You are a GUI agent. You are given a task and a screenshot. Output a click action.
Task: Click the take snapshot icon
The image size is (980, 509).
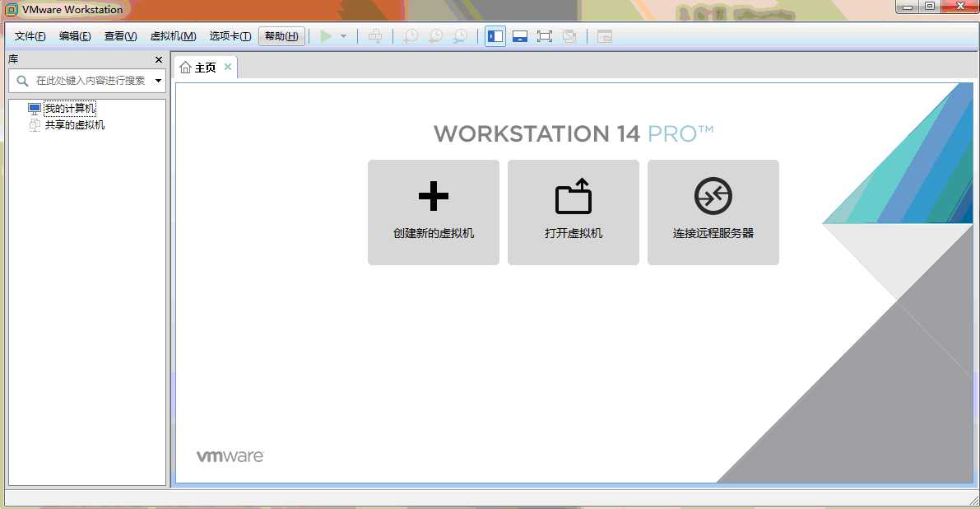(x=411, y=36)
